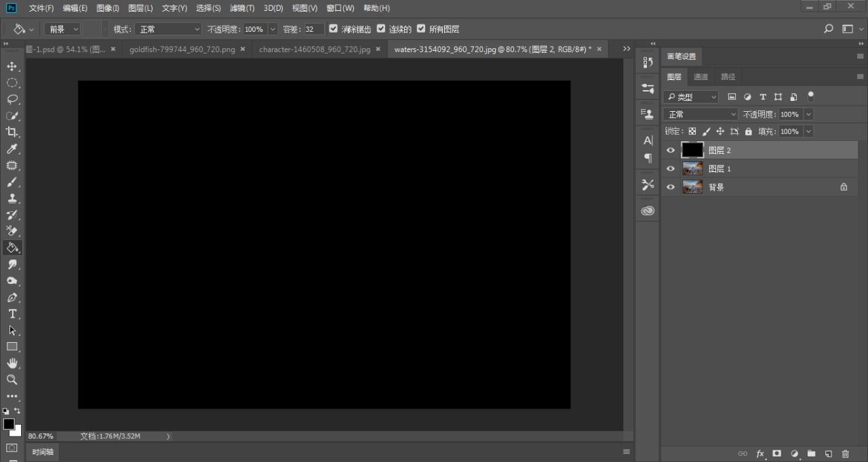Image resolution: width=868 pixels, height=462 pixels.
Task: Open the 时间轴 timeline panel
Action: pyautogui.click(x=42, y=452)
